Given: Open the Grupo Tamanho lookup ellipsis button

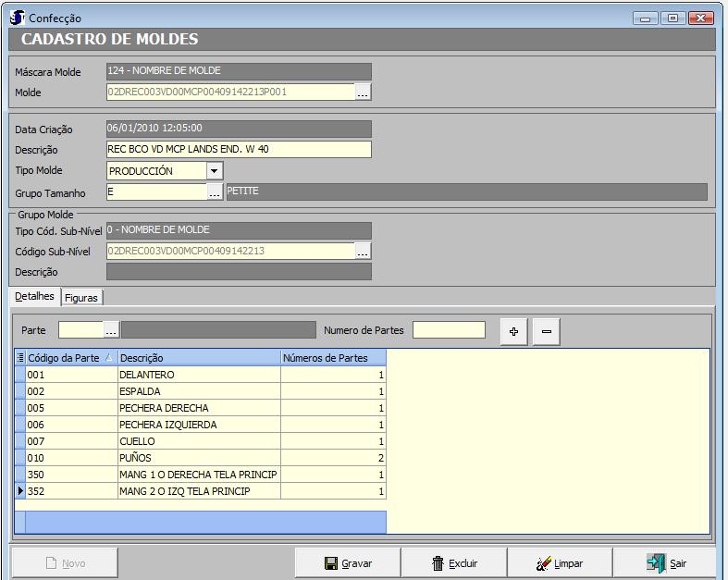Looking at the screenshot, I should [x=215, y=191].
